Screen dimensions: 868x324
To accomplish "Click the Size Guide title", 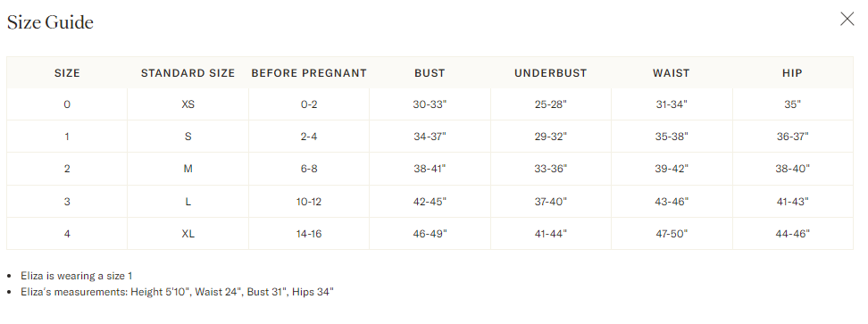I will (x=50, y=22).
